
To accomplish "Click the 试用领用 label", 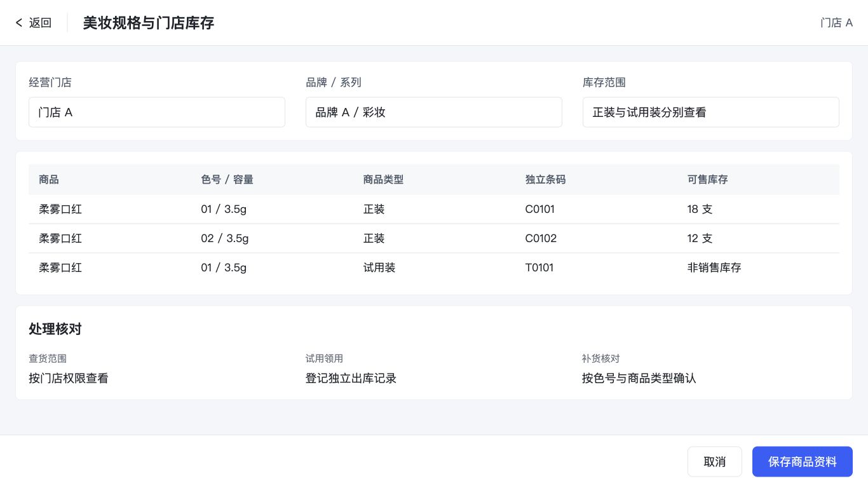I will point(324,358).
